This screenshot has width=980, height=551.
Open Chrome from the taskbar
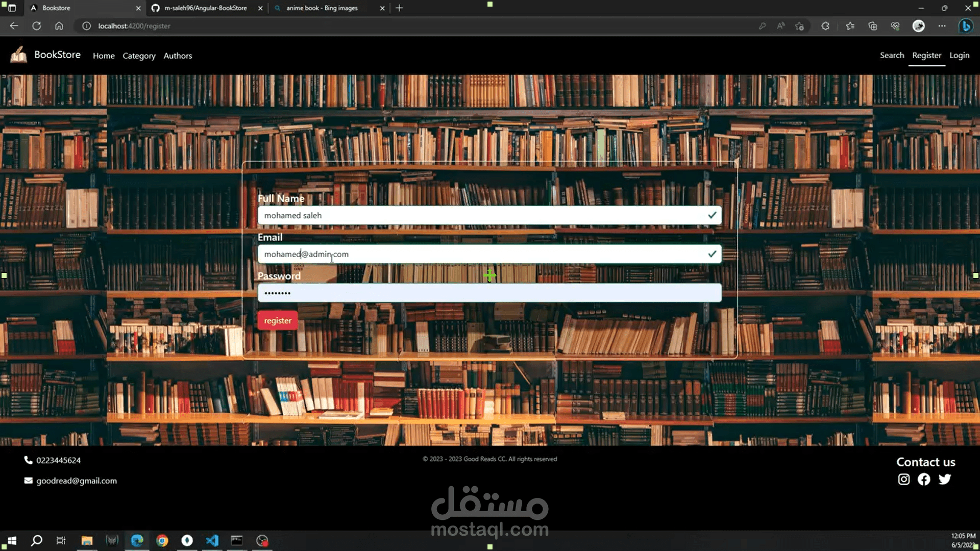click(x=162, y=540)
